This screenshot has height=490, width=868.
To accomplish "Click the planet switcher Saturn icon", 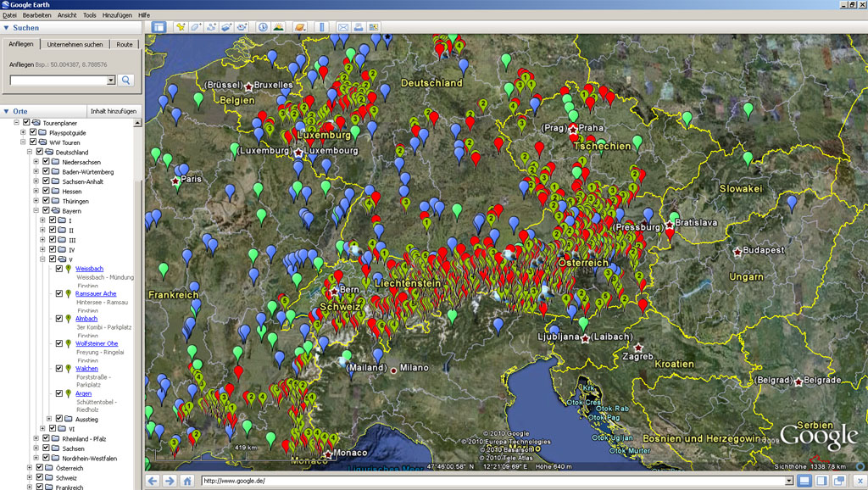I will click(x=299, y=27).
